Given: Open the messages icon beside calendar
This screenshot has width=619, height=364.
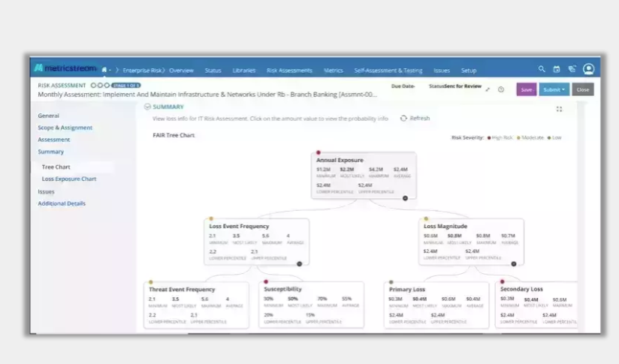Looking at the screenshot, I should tap(572, 69).
